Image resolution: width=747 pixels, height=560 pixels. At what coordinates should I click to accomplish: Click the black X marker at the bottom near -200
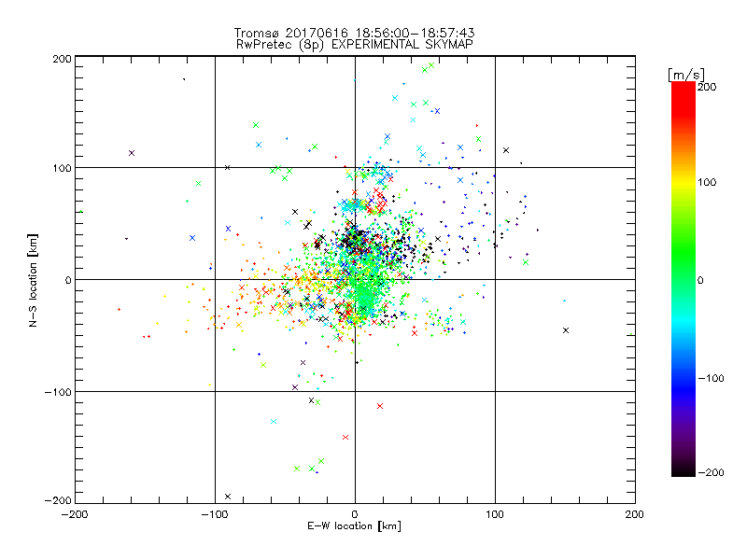pos(228,497)
